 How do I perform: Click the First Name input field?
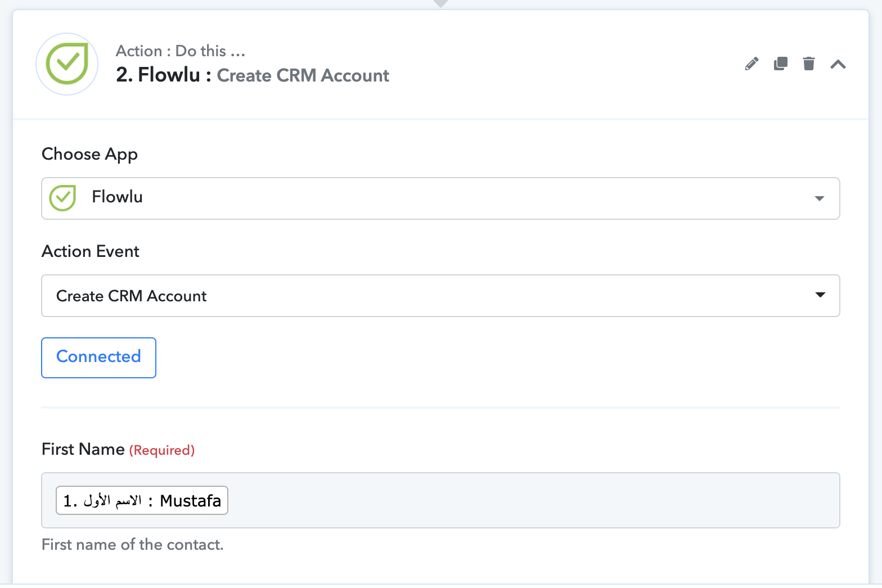coord(440,500)
